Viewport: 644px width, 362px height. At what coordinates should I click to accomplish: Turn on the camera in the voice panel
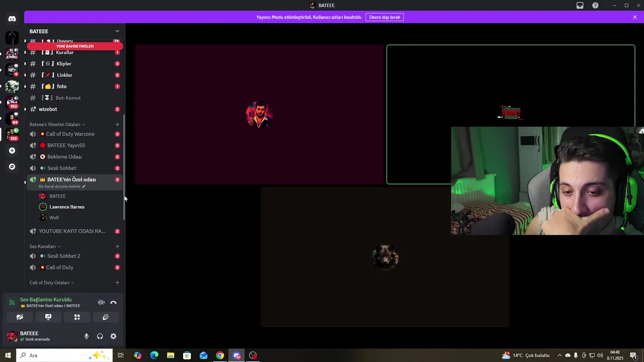point(20,317)
